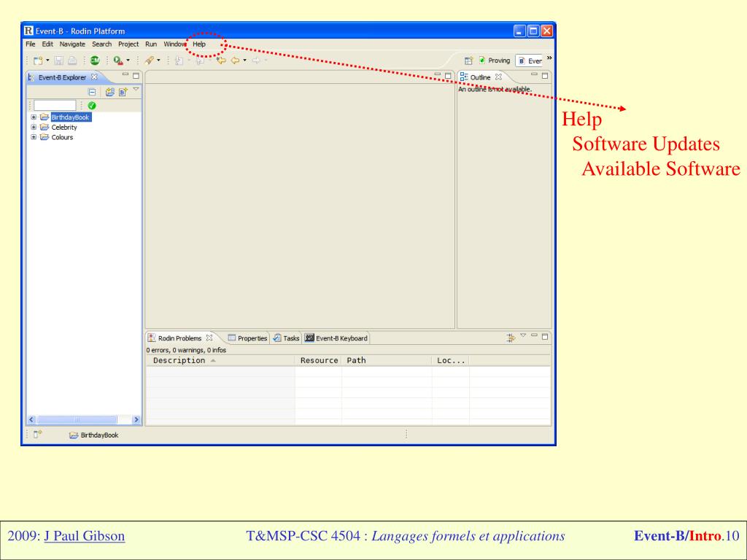747x560 pixels.
Task: Open the Search dropdown arrow
Action: [x=158, y=61]
